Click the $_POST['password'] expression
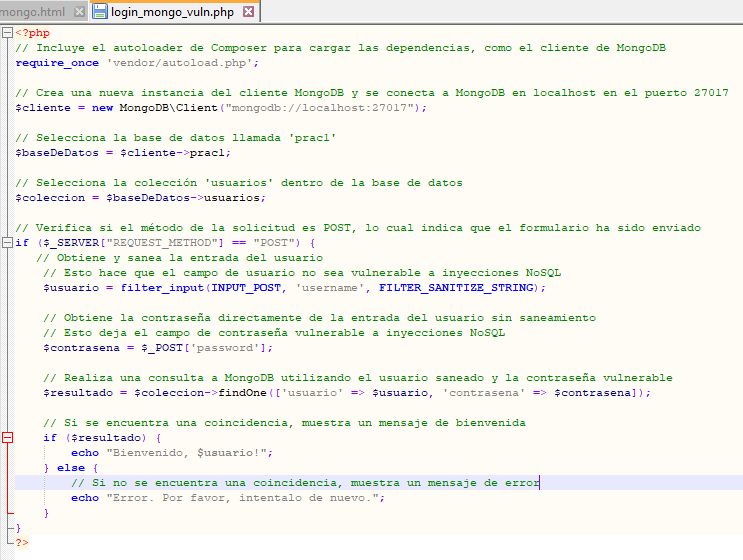Screen dimensions: 743x560 (x=204, y=348)
